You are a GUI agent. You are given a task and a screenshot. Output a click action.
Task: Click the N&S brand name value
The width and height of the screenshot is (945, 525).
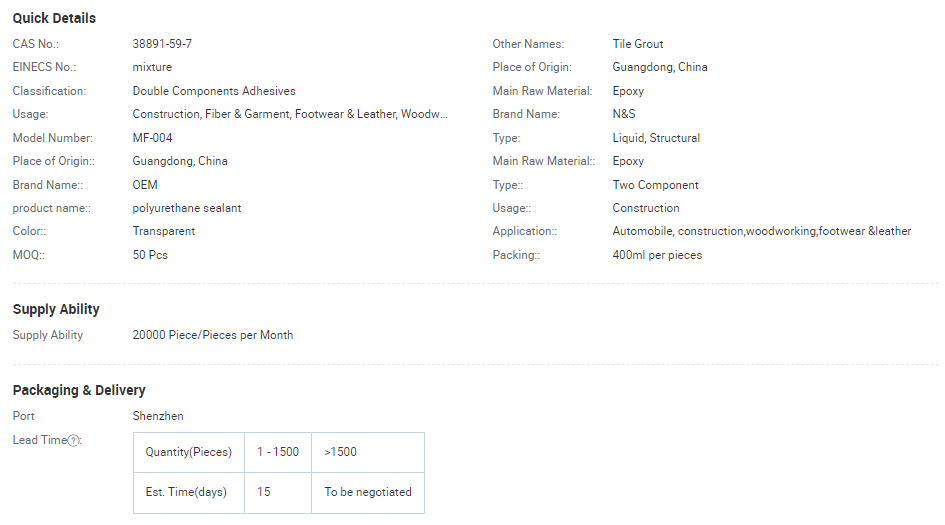(x=624, y=114)
